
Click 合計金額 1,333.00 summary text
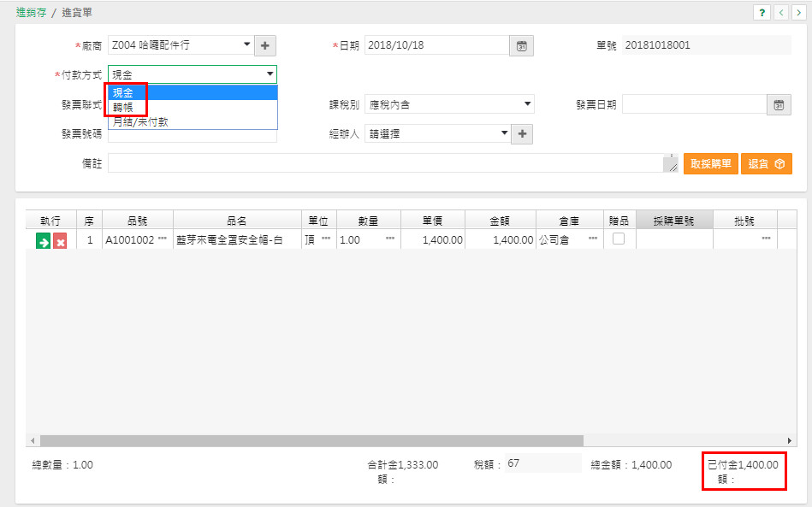pos(403,472)
